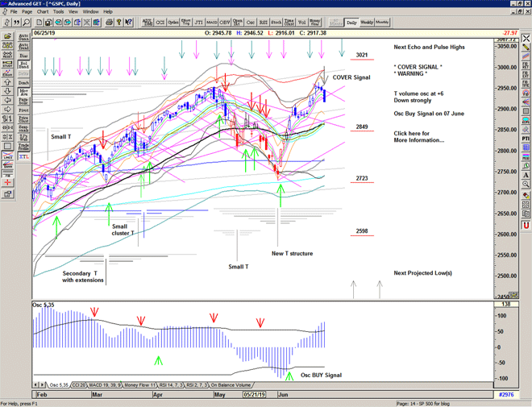Screen dimensions: 532x407
Task: Select the GANN drawing tool
Action: click(x=8, y=165)
